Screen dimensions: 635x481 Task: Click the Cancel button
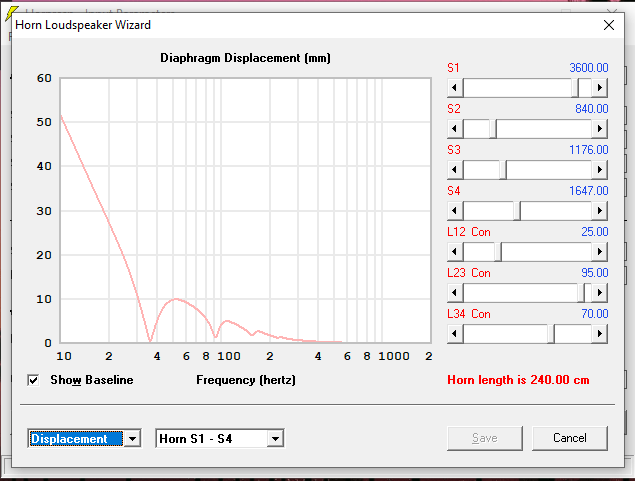point(570,438)
